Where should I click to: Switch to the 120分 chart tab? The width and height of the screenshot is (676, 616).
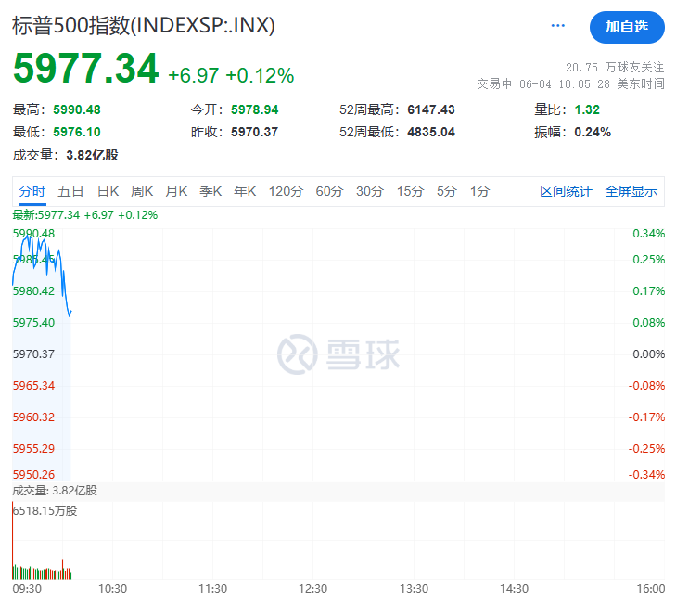[286, 191]
